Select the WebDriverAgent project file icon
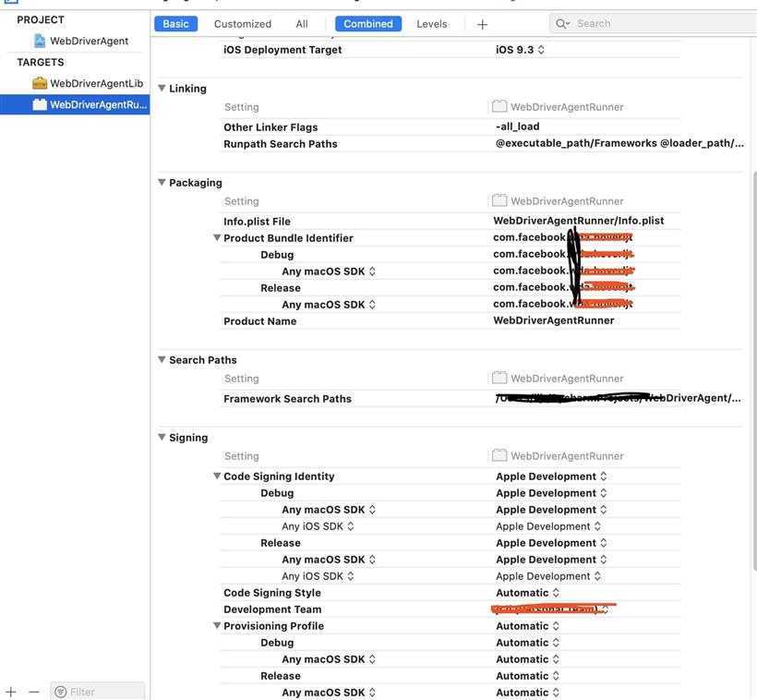The width and height of the screenshot is (757, 700). pyautogui.click(x=40, y=41)
